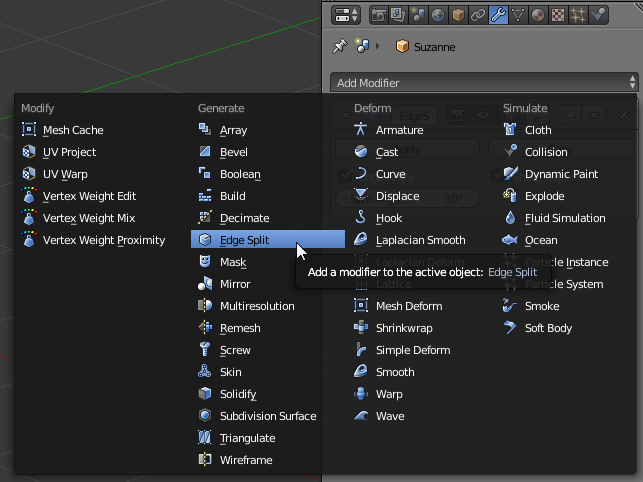Open the Texture properties tab

pos(558,16)
